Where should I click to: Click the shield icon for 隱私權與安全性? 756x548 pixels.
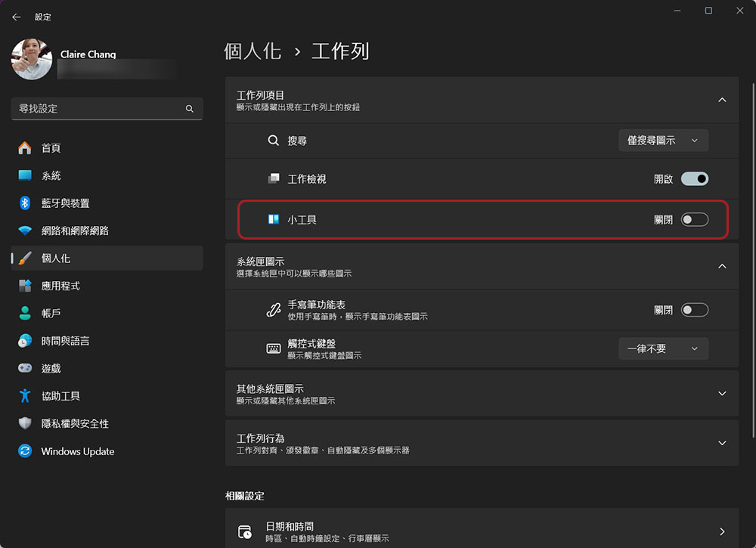point(25,423)
